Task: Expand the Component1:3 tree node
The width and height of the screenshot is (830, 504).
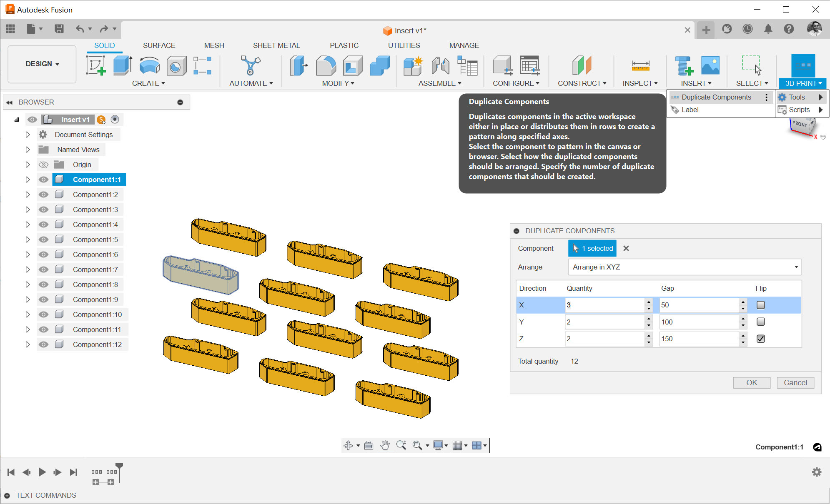Action: (x=28, y=210)
